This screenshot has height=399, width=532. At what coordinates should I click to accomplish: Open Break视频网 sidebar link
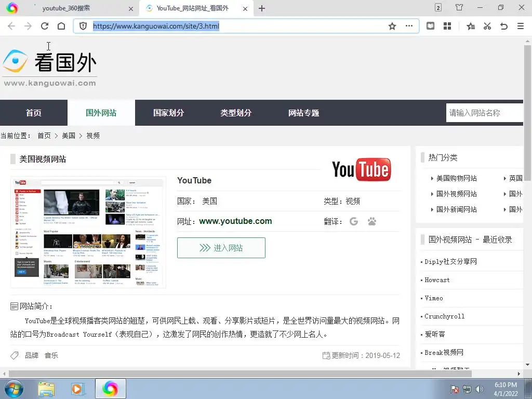click(444, 353)
